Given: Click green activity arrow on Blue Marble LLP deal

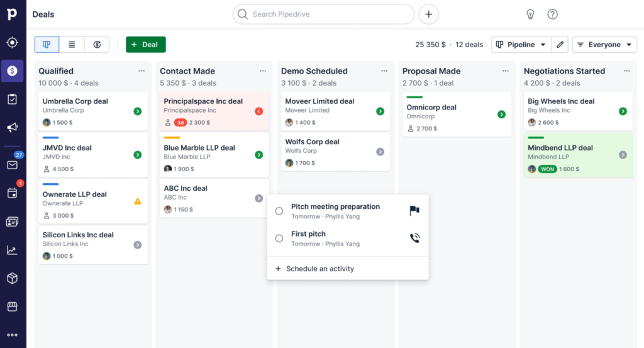Looking at the screenshot, I should click(258, 155).
